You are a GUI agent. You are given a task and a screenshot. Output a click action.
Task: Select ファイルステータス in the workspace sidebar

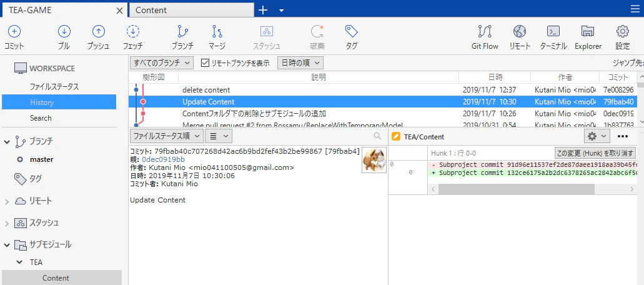coord(54,87)
